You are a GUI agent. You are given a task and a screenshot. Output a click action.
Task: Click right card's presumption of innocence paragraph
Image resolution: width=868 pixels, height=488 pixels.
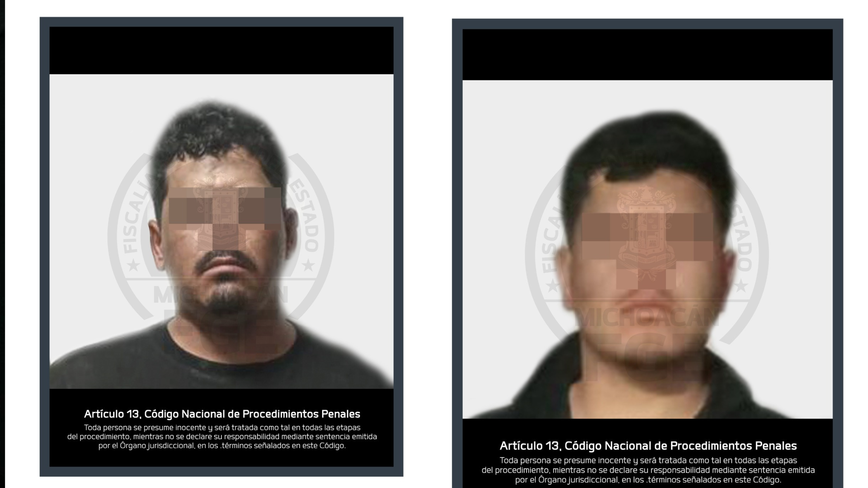648,470
